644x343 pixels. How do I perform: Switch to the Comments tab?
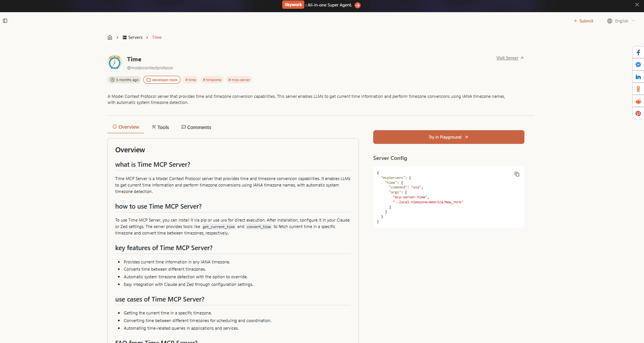click(196, 127)
